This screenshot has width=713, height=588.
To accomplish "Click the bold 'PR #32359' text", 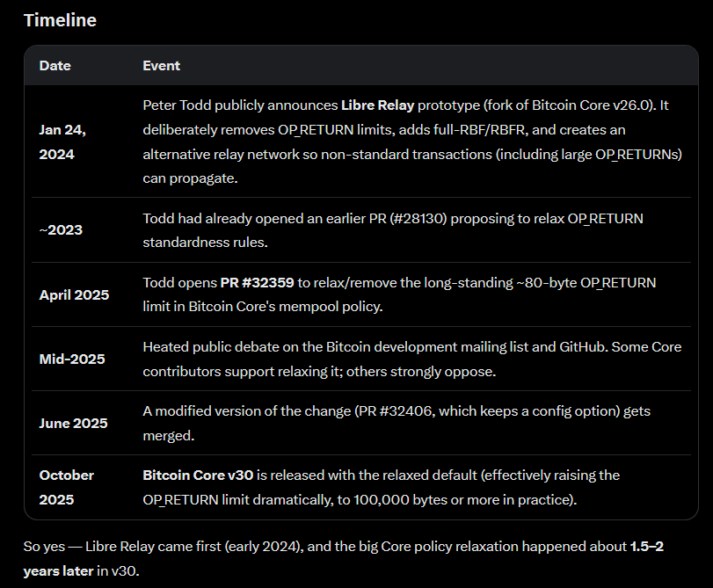I will 257,283.
